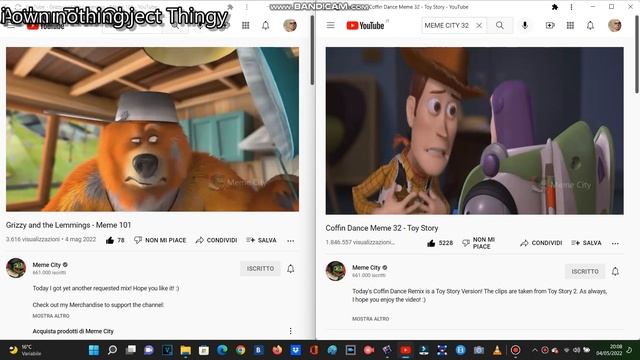Open the Windows Task View
The width and height of the screenshot is (640, 360).
[131, 350]
